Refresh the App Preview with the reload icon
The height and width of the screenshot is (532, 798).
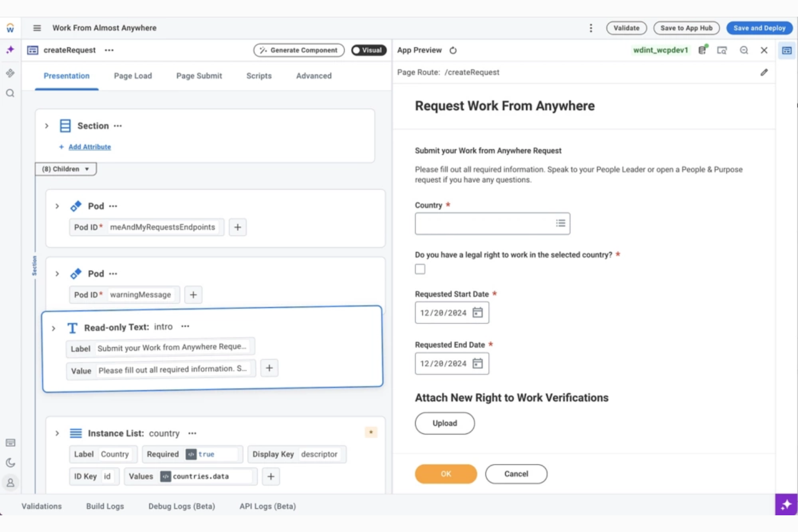click(x=453, y=50)
